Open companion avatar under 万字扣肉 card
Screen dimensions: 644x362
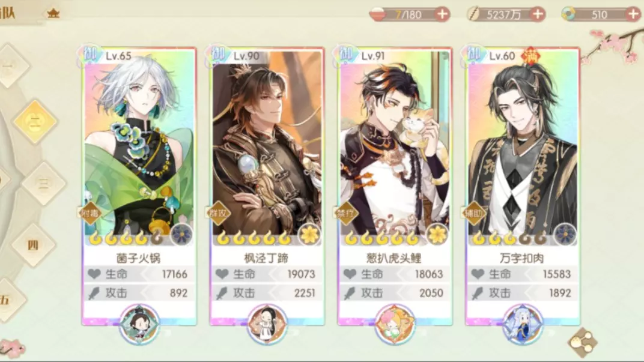[523, 324]
